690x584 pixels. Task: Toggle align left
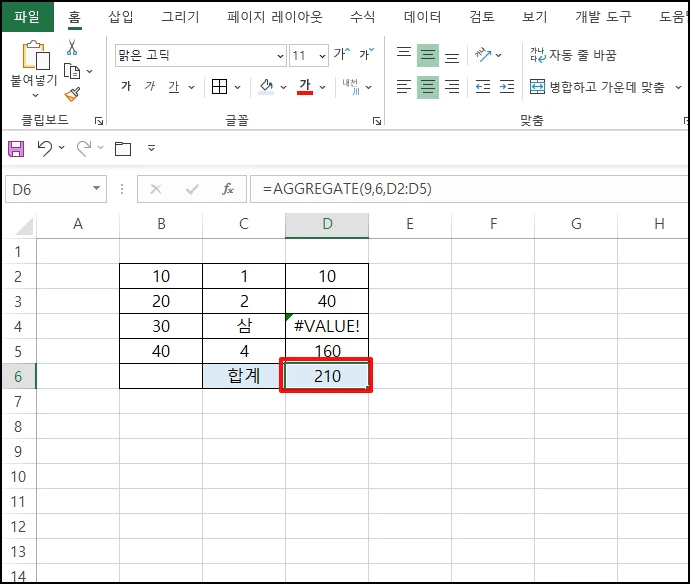404,87
